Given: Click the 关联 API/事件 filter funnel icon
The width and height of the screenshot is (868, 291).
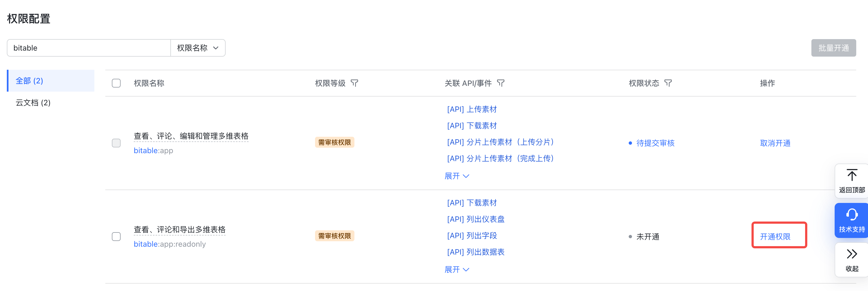Looking at the screenshot, I should point(501,83).
